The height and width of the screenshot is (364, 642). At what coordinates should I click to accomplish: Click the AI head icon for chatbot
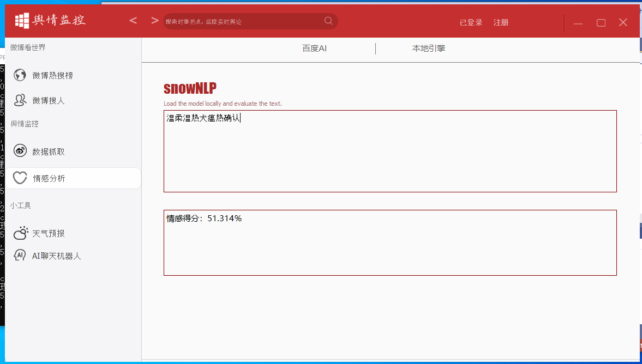20,255
